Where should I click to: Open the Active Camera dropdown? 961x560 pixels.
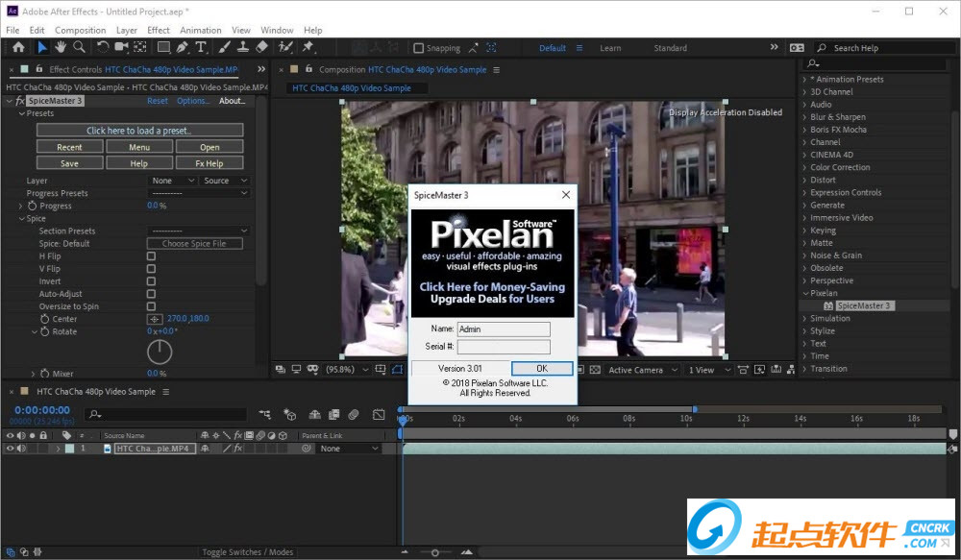[x=642, y=370]
